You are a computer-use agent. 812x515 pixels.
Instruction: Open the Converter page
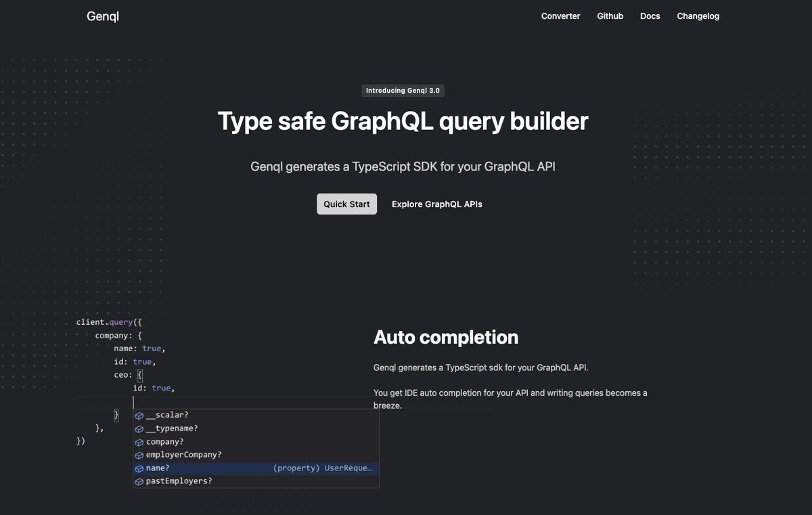(x=560, y=16)
